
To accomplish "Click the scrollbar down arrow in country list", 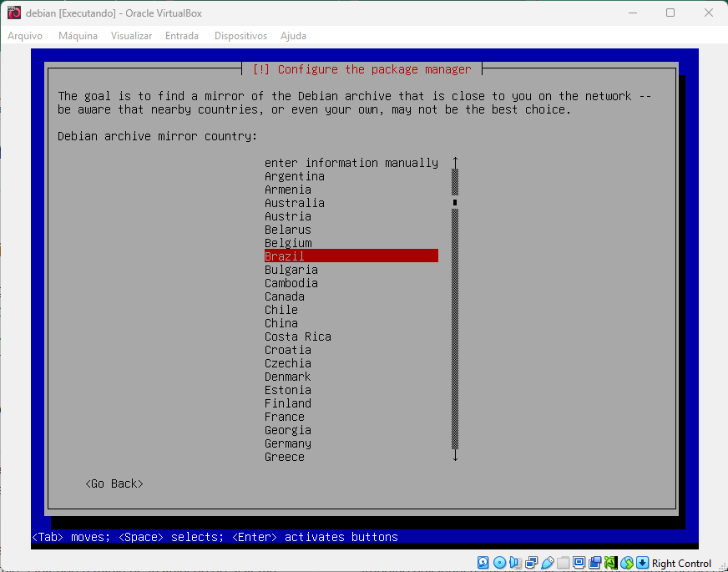I will [x=455, y=455].
